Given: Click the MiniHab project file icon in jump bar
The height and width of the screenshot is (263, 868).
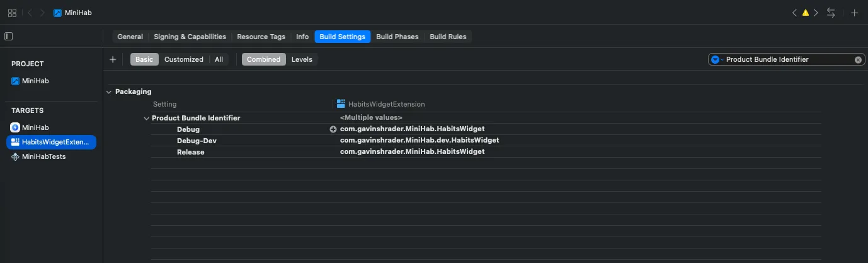Looking at the screenshot, I should (58, 13).
